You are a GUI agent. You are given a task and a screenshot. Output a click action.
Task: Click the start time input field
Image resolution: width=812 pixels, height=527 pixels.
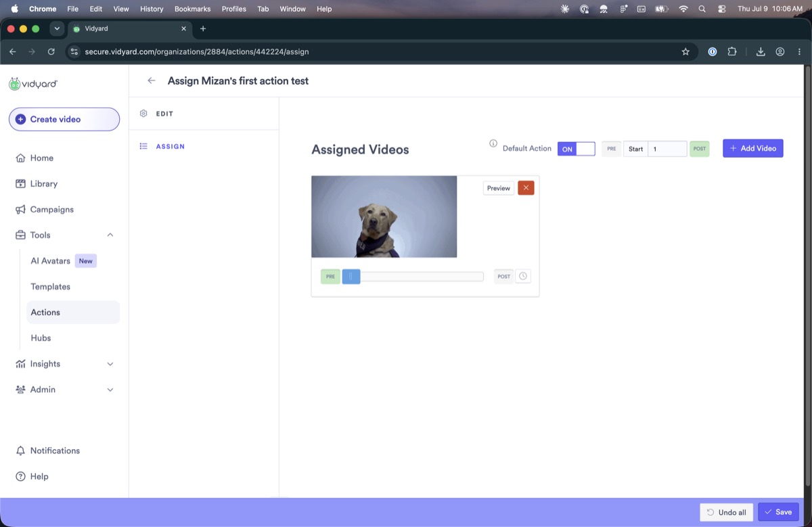tap(667, 149)
